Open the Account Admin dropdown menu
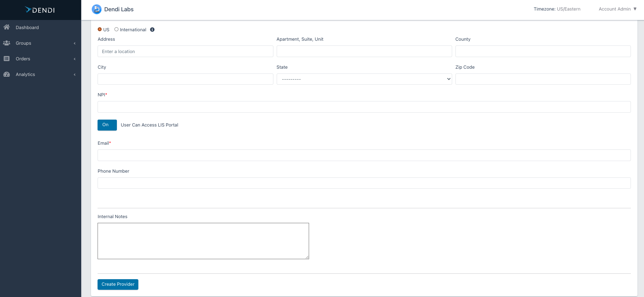644x297 pixels. coord(617,9)
